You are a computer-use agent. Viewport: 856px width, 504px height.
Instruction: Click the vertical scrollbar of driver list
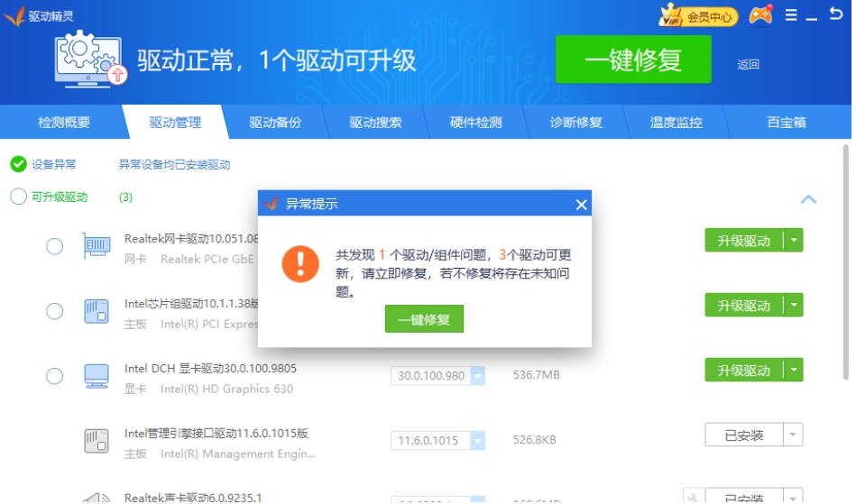pos(846,261)
